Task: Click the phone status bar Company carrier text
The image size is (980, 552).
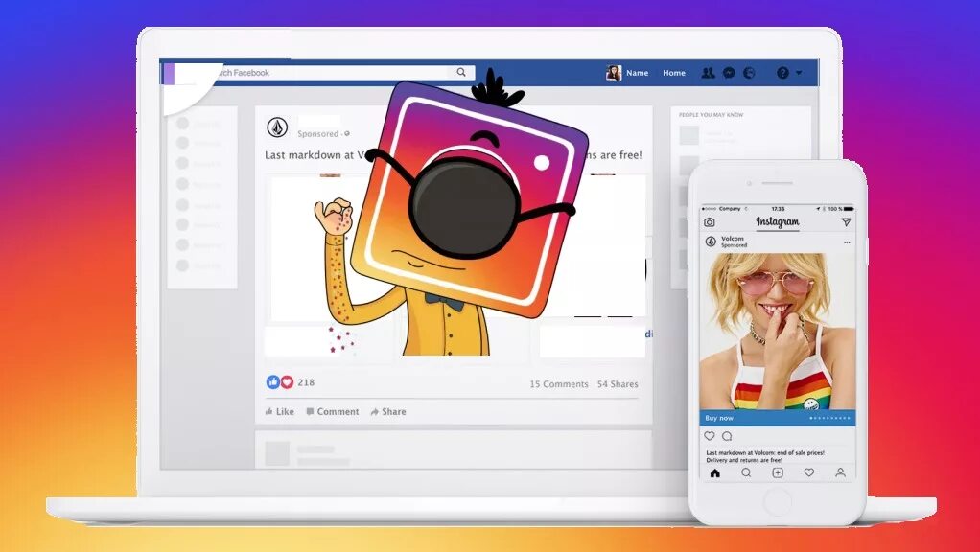Action: (x=729, y=209)
